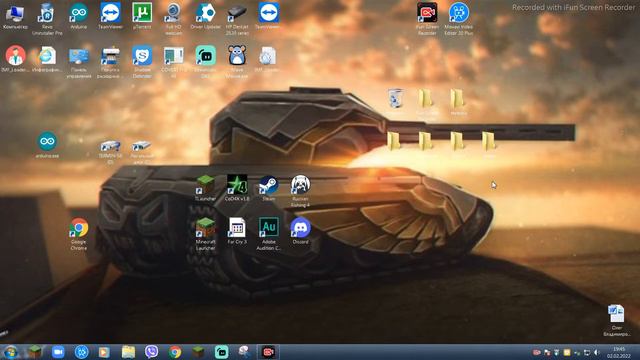Launch the TLauncher shortcut
Image resolution: width=640 pixels, height=360 pixels.
[205, 188]
